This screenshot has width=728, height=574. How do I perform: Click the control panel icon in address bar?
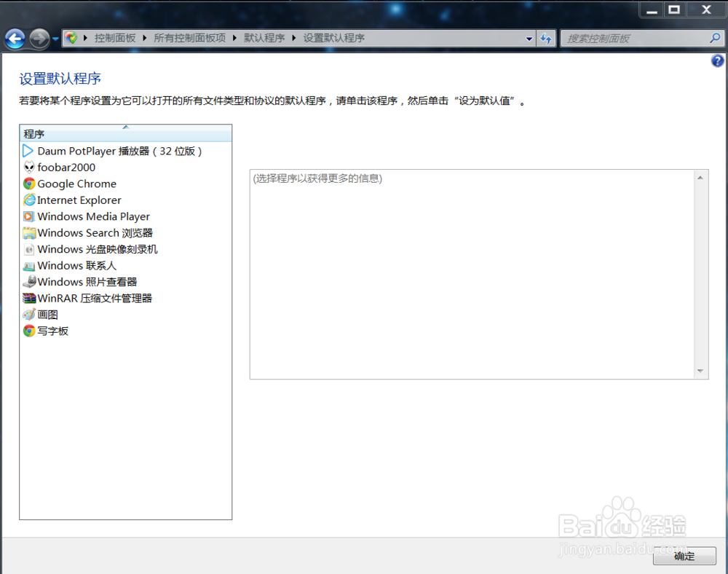(x=71, y=38)
